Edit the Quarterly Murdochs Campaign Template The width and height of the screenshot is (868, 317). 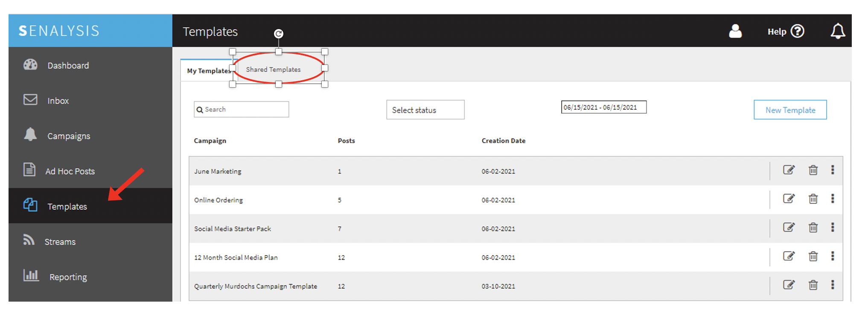(x=789, y=285)
